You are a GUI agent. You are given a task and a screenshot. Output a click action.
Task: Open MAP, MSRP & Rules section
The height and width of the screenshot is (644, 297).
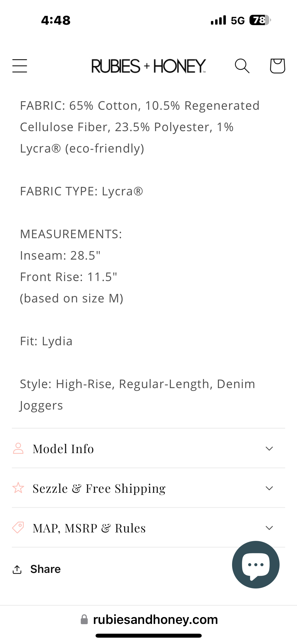pyautogui.click(x=89, y=528)
